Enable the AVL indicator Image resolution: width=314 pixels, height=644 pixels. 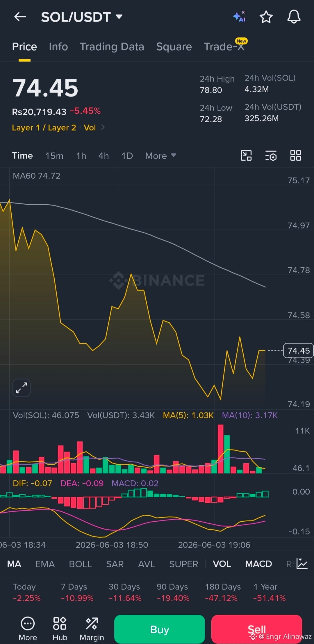coord(146,564)
